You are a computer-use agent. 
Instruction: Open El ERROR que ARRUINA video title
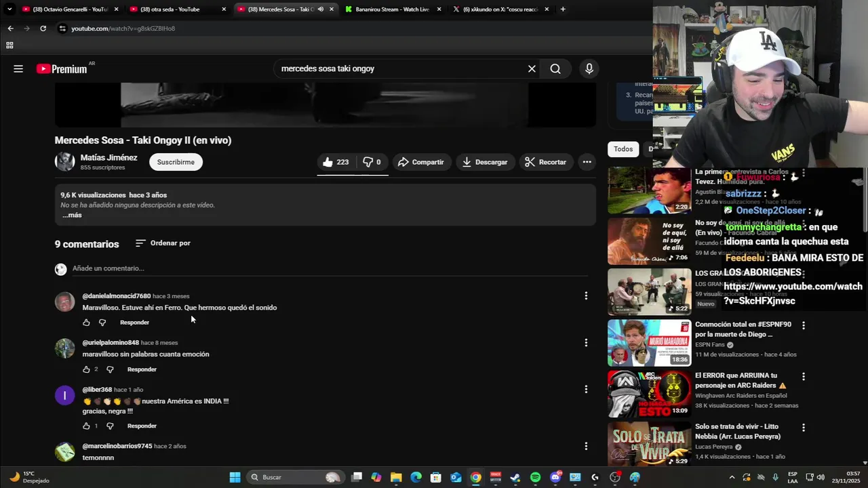click(741, 380)
